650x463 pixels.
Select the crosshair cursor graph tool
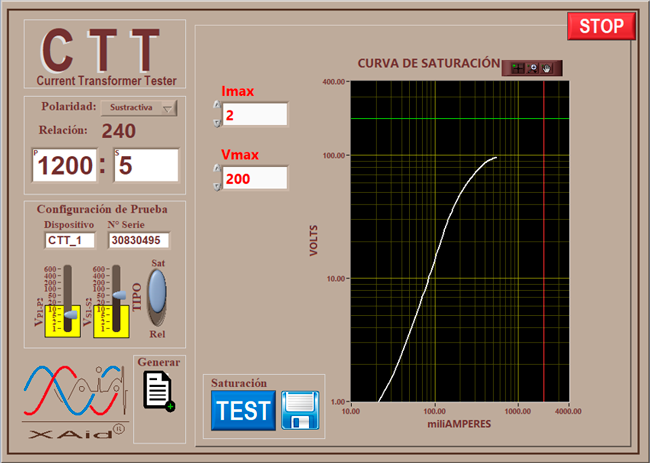pyautogui.click(x=518, y=69)
